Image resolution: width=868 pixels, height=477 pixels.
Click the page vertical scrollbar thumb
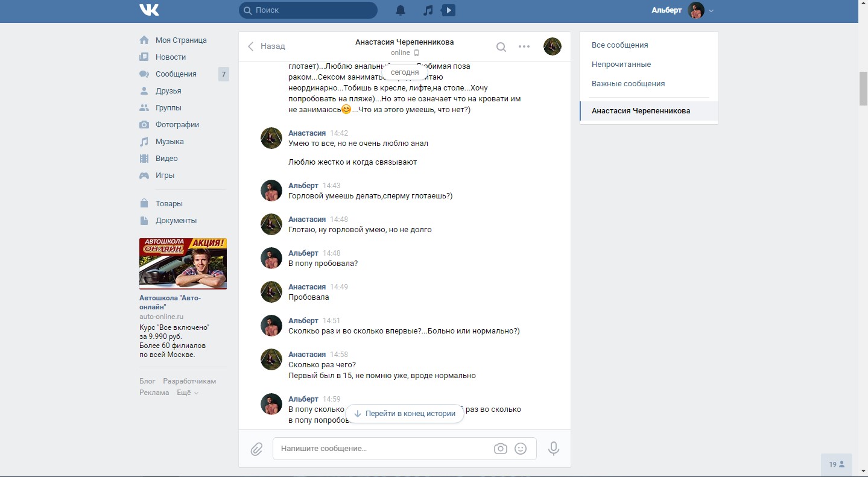pos(863,89)
